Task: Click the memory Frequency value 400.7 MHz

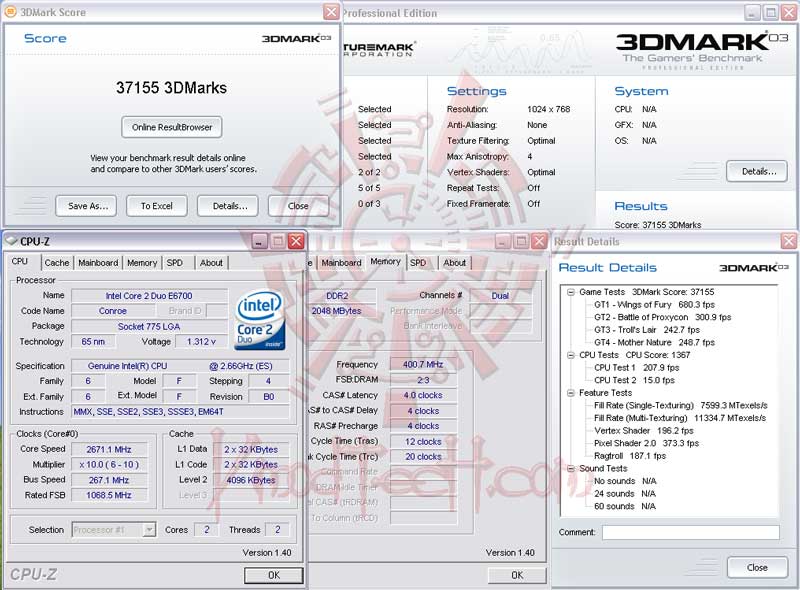Action: (x=423, y=364)
